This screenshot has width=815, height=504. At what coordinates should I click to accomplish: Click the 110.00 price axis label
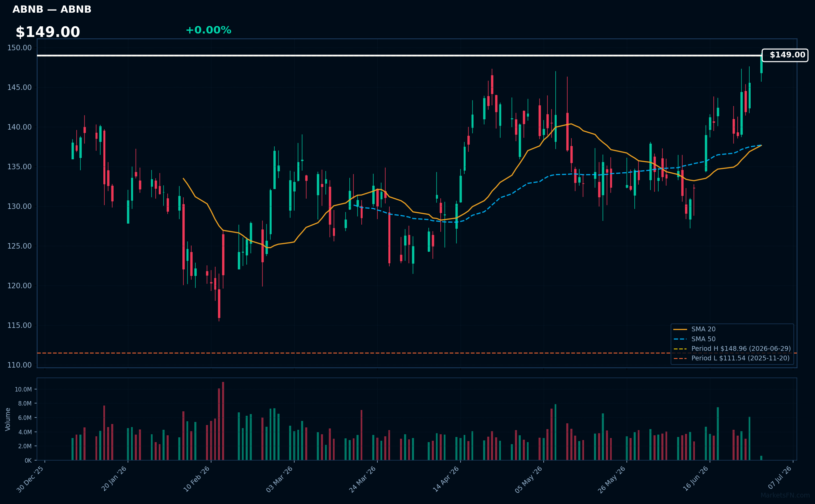20,365
